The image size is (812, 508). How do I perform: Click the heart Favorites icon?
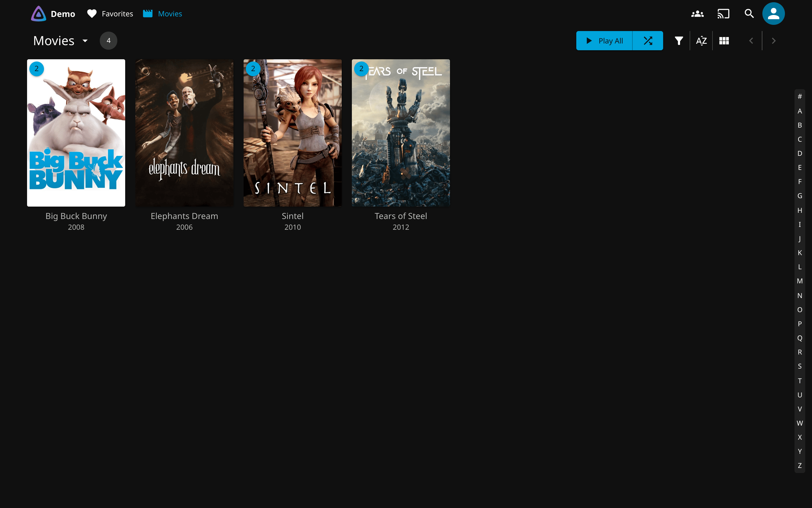(x=92, y=14)
